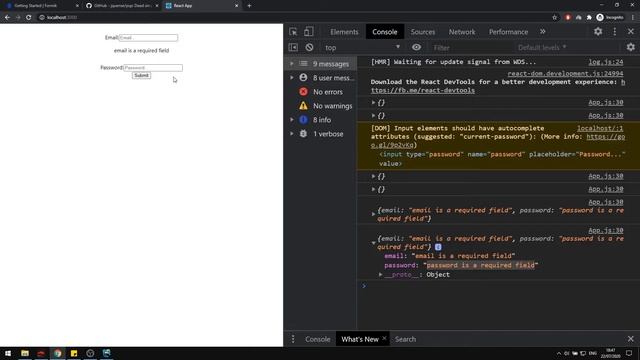
Task: Open the log.js:24 source link
Action: click(x=606, y=62)
